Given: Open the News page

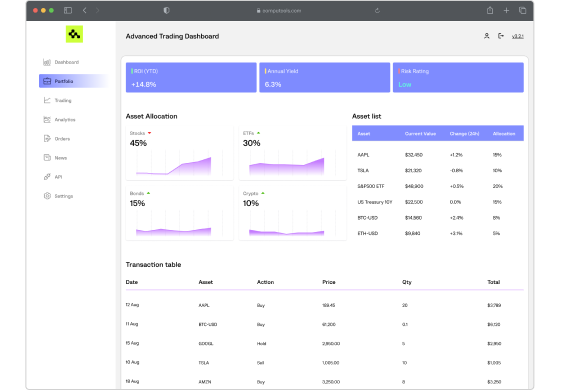Looking at the screenshot, I should pos(61,158).
